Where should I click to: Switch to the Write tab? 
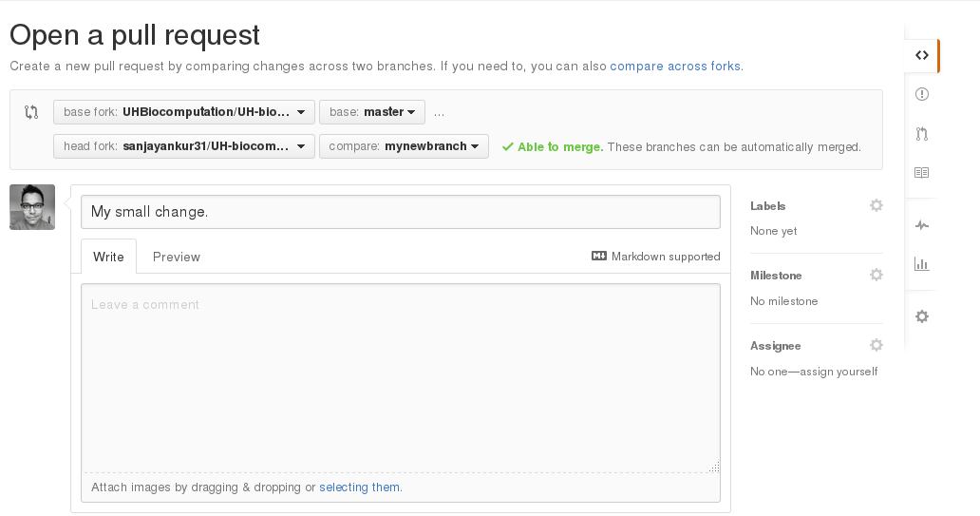(x=109, y=257)
